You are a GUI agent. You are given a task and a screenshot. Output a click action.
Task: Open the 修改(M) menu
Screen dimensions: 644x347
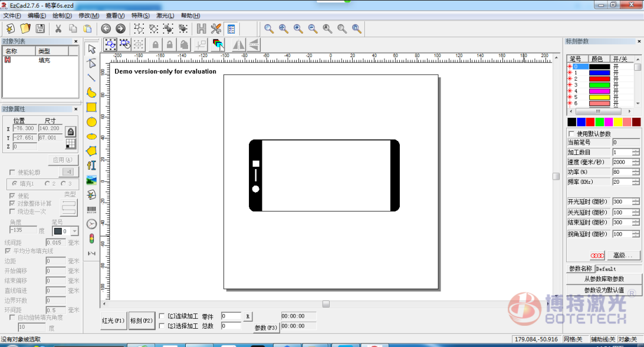coord(88,15)
